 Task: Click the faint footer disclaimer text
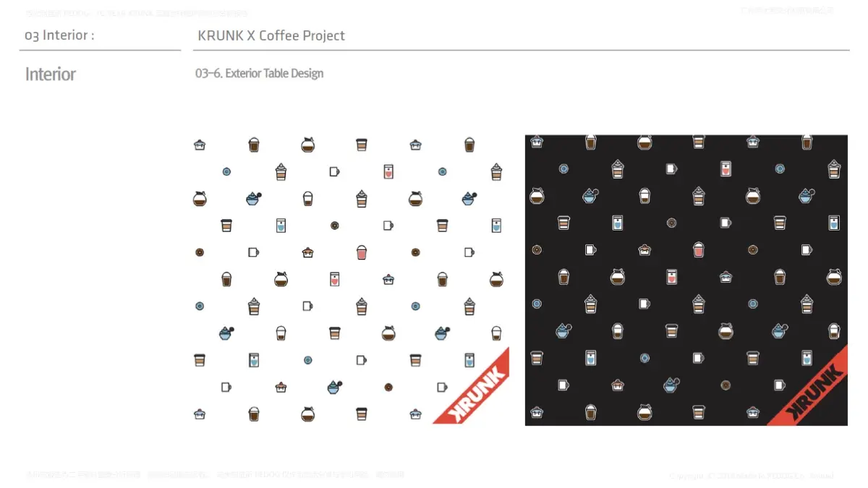(x=215, y=475)
